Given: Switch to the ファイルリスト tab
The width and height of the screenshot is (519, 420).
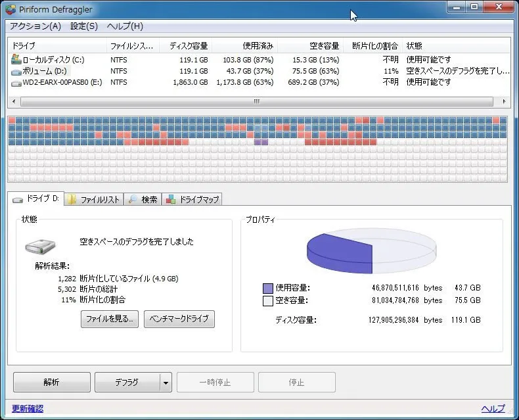Looking at the screenshot, I should (x=94, y=199).
